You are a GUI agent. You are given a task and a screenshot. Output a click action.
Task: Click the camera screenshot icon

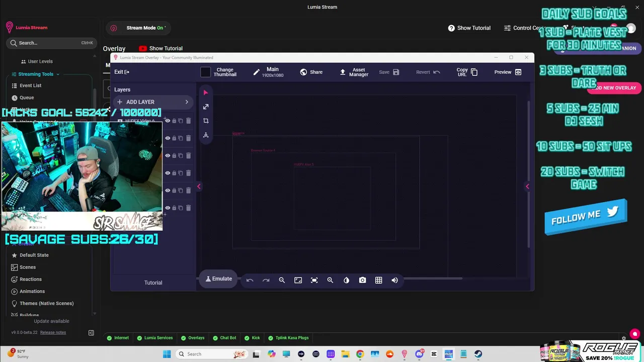[362, 280]
